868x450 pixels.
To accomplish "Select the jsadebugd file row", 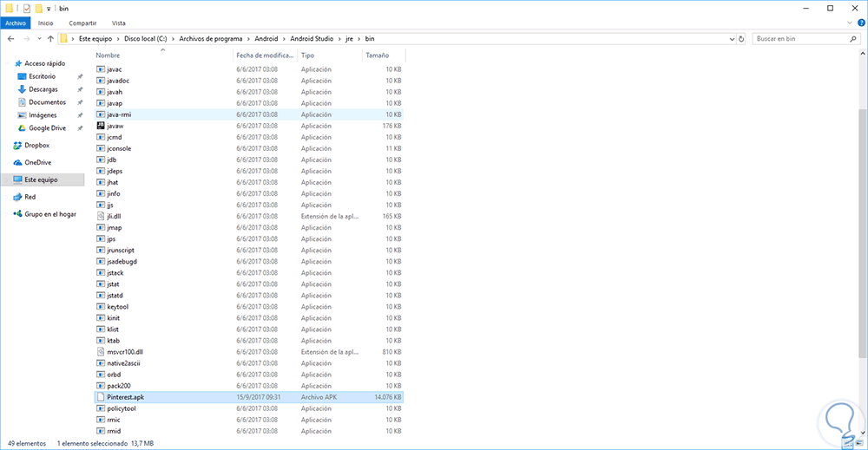I will coord(248,262).
